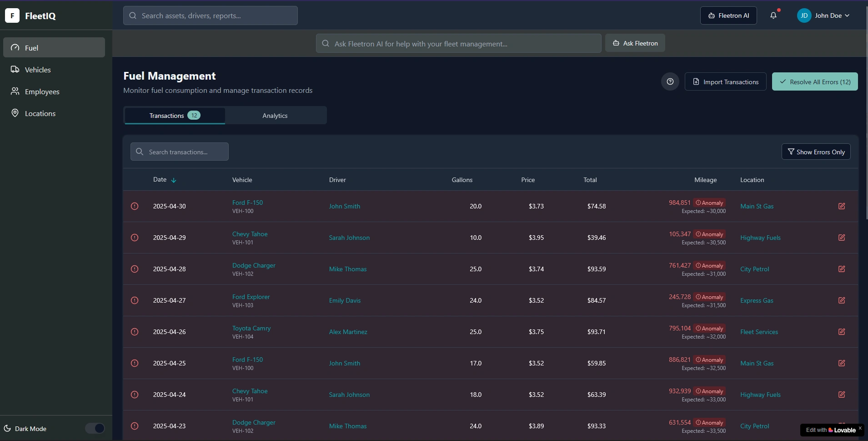Click the Vehicle column header
The width and height of the screenshot is (868, 441).
click(x=242, y=180)
